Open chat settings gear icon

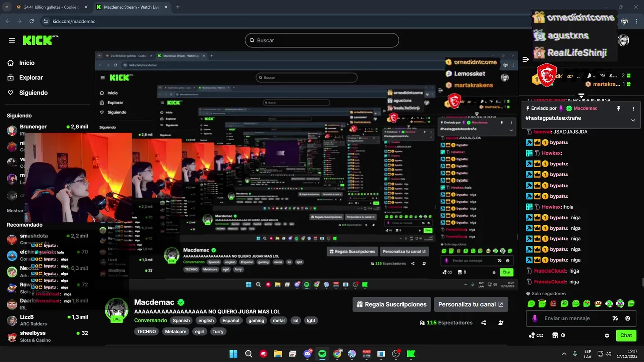coord(607,335)
